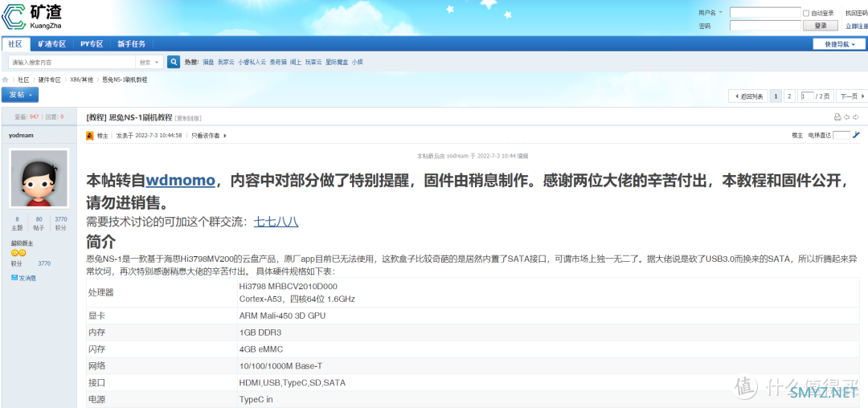Viewport: 868px width, 408px height.
Task: Click the 电梯直达 floor input field
Action: tap(841, 135)
